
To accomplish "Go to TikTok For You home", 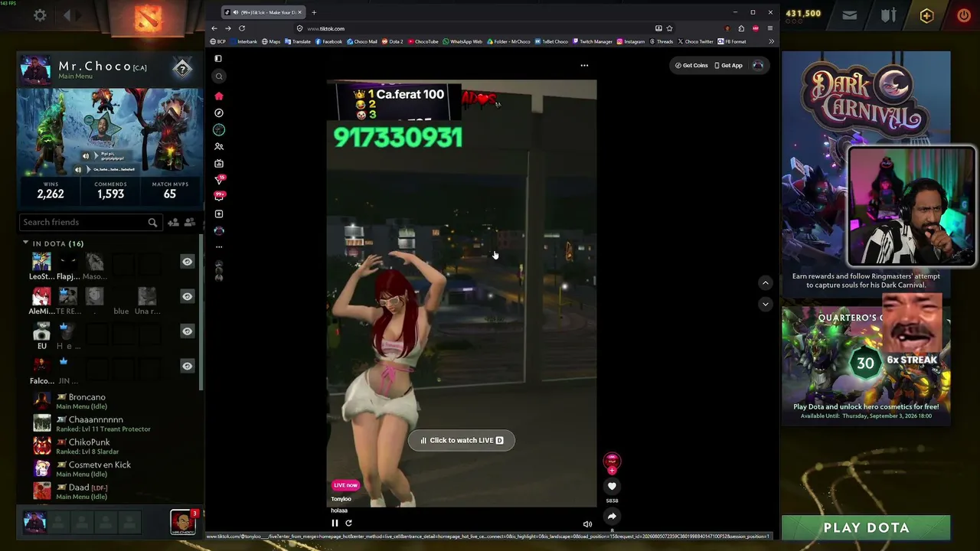I will point(219,96).
